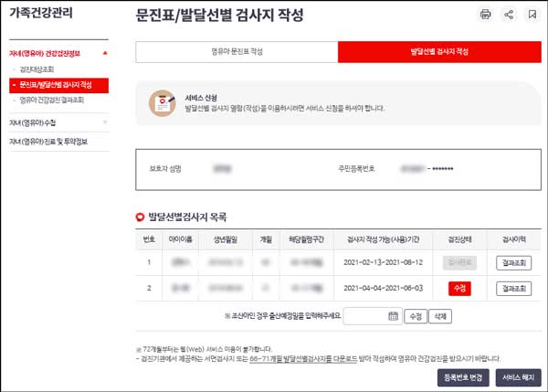Click the greyed status button in row 1
Screen dimensions: 548x392
tap(459, 263)
